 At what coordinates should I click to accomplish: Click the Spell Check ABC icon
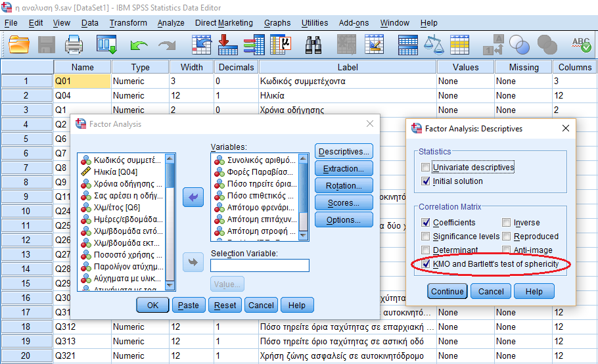(x=582, y=45)
